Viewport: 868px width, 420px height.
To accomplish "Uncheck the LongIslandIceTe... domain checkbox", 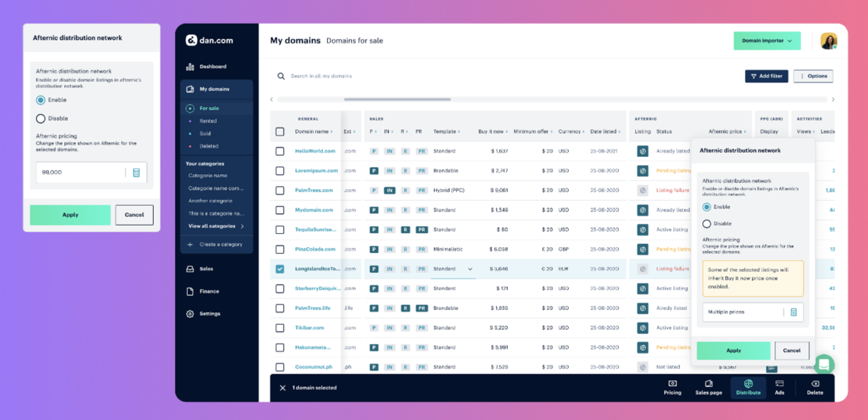I will coord(280,269).
